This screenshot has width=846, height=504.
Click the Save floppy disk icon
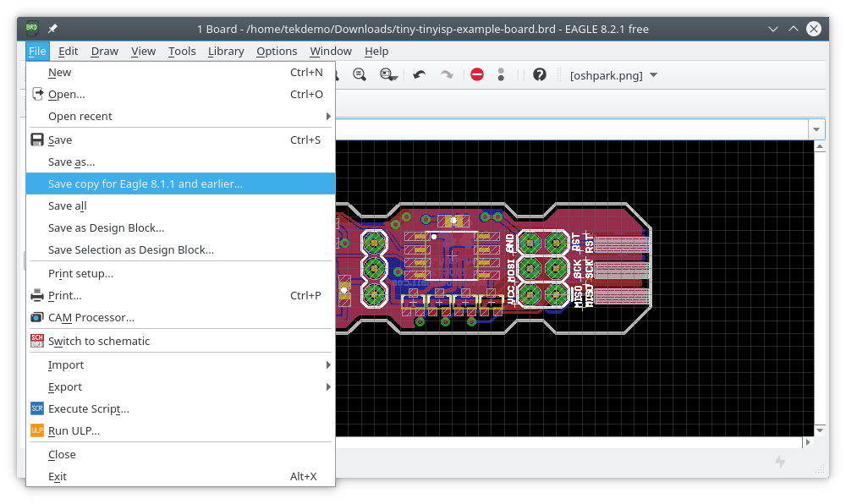[37, 140]
